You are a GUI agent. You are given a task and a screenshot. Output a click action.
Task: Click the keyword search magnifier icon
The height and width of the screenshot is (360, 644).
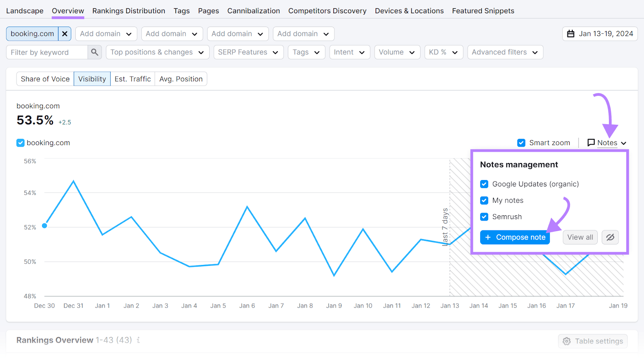95,52
